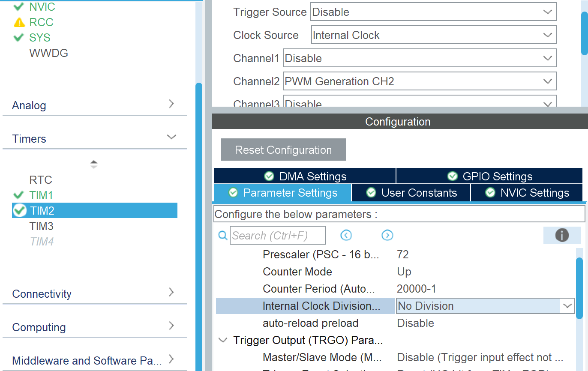Click the green check beside SYS
The image size is (588, 371).
point(18,37)
